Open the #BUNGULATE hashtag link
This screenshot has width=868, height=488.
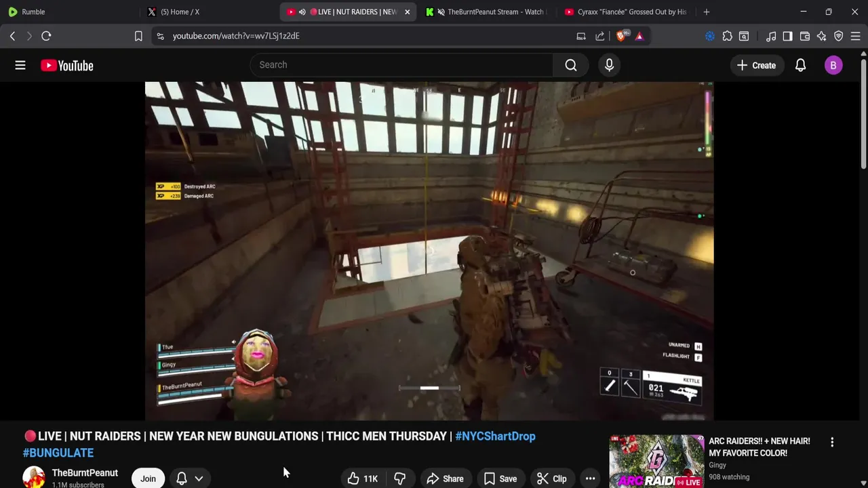click(58, 453)
